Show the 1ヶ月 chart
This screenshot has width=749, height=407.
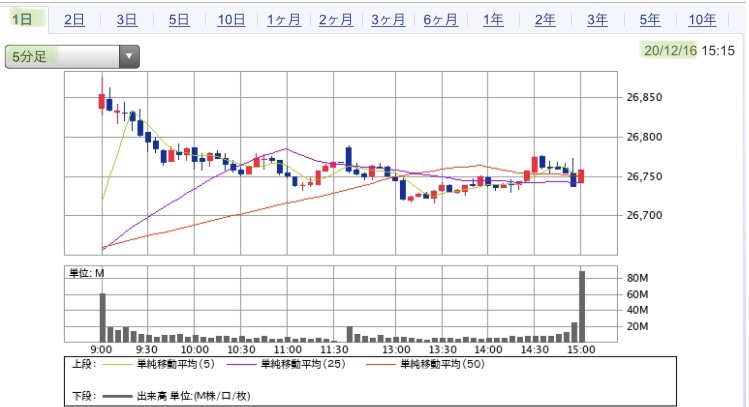click(x=284, y=20)
